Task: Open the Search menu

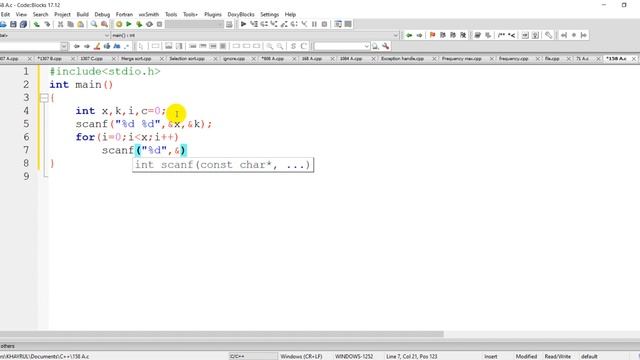Action: pos(40,14)
